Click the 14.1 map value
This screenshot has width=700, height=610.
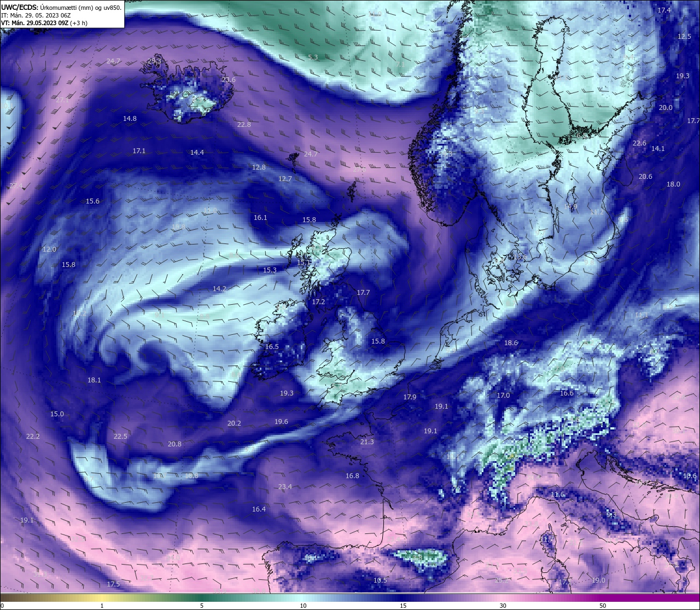click(658, 148)
